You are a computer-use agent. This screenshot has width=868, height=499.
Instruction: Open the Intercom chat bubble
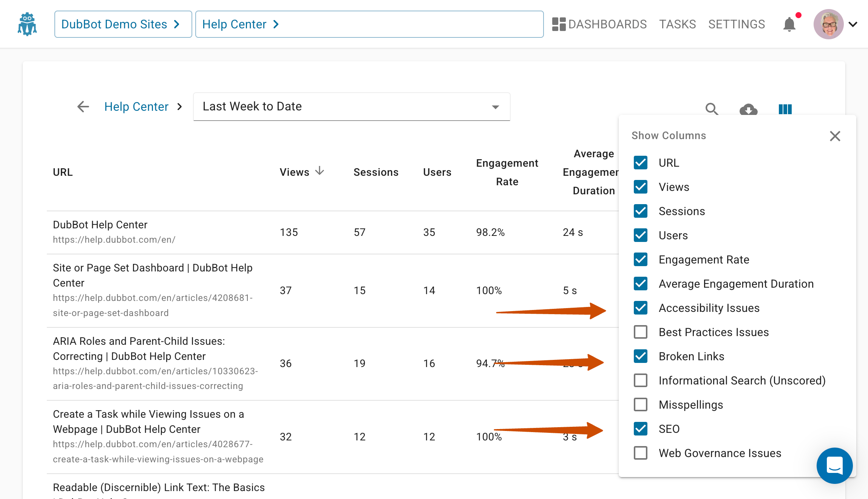click(x=834, y=465)
